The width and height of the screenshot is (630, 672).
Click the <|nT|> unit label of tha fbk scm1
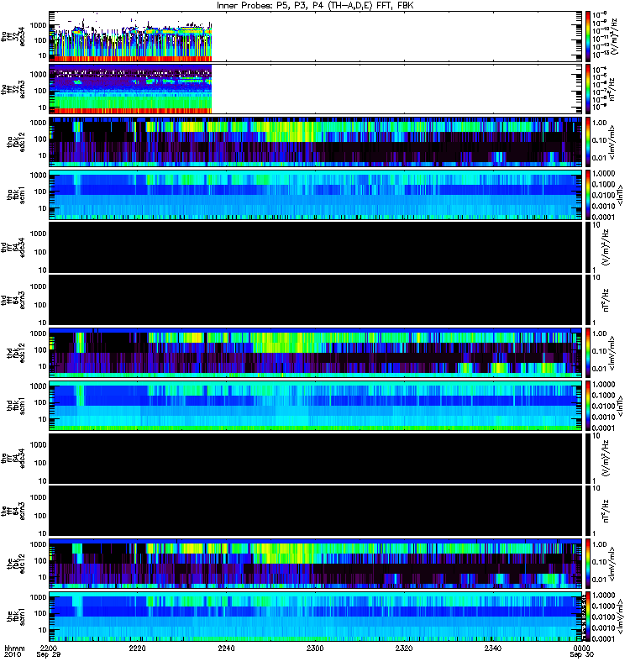[x=618, y=195]
